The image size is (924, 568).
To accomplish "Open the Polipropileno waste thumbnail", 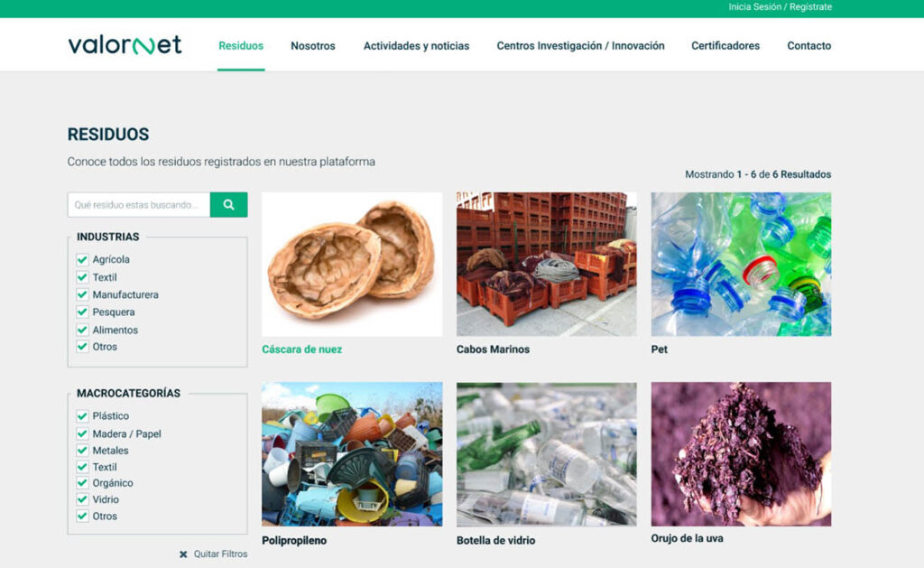I will point(352,453).
